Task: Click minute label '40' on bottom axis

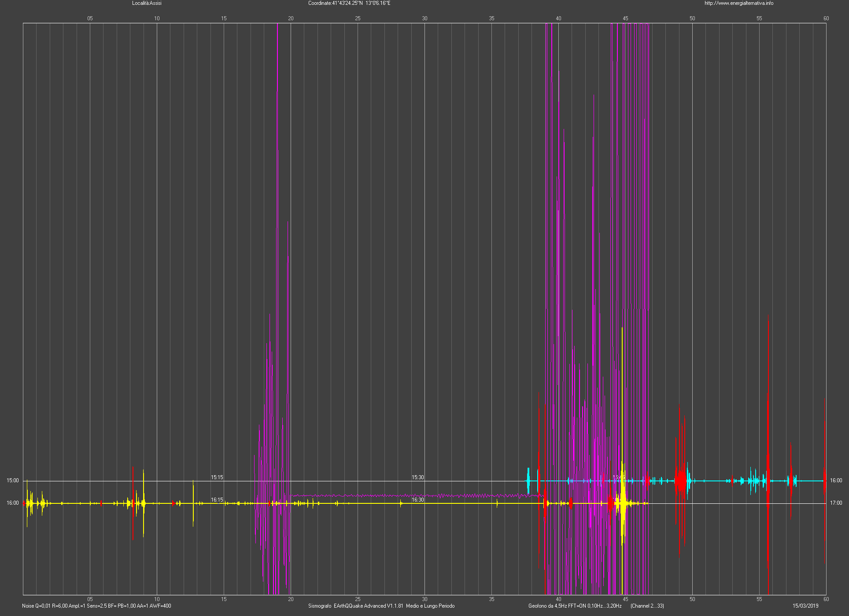Action: 558,599
